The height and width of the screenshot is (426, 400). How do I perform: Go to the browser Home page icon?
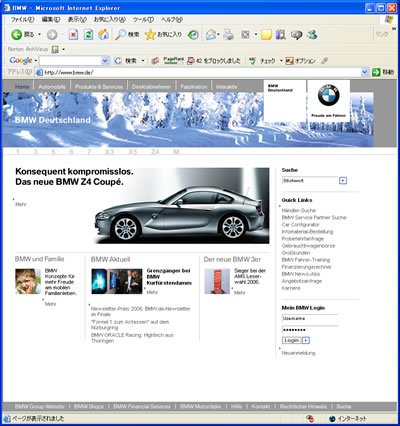[x=103, y=34]
